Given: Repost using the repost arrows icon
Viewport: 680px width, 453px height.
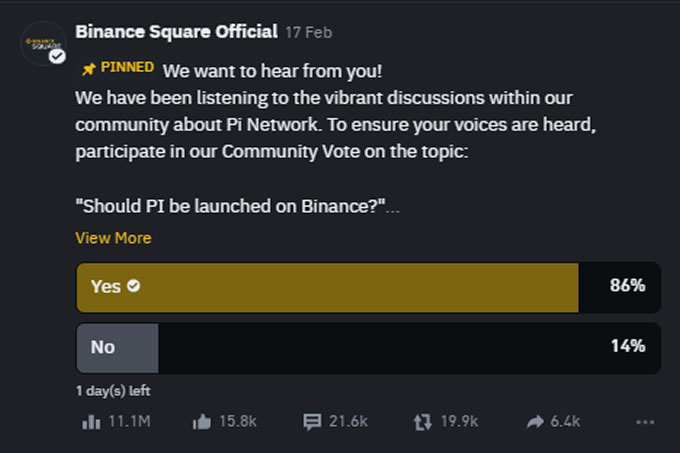Looking at the screenshot, I should click(x=422, y=422).
